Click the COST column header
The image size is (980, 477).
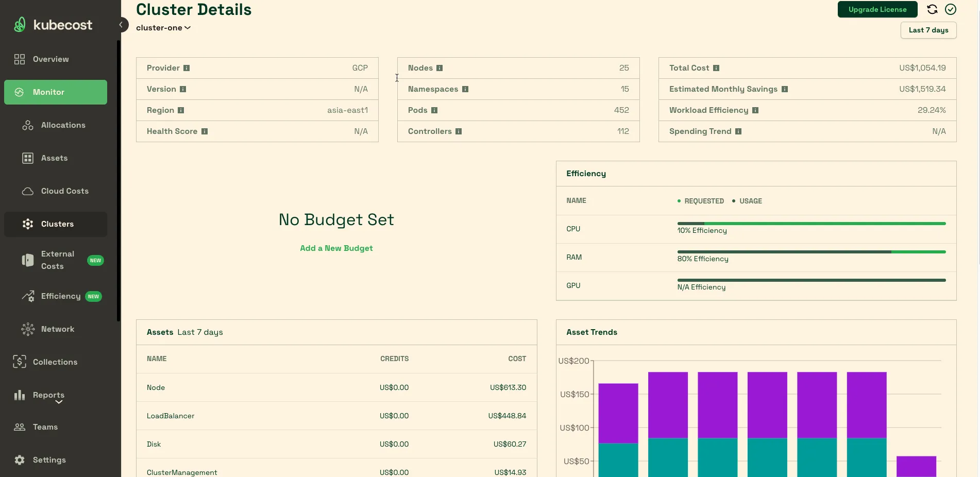click(517, 359)
